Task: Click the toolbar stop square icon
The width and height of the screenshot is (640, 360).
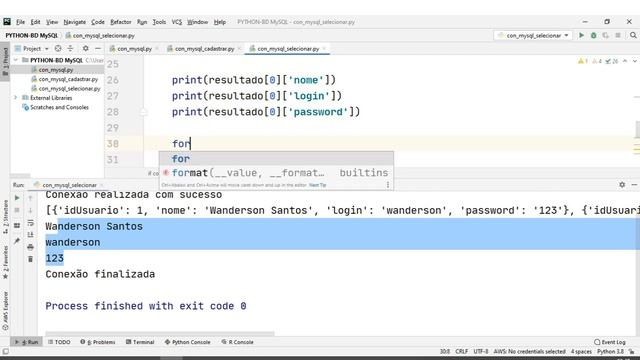Action: coord(618,36)
